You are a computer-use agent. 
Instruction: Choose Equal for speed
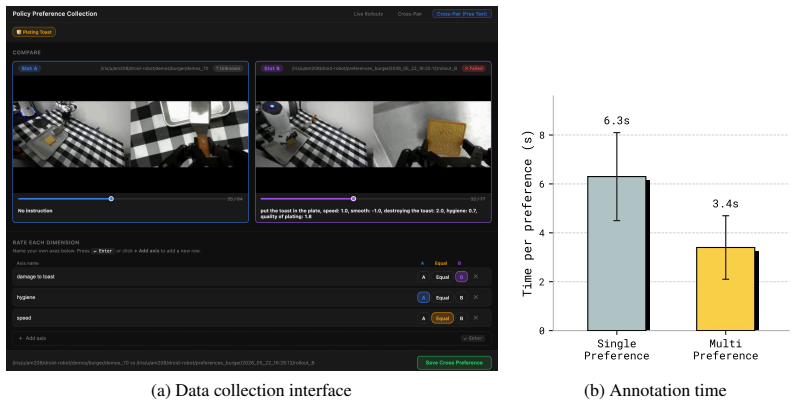(442, 318)
